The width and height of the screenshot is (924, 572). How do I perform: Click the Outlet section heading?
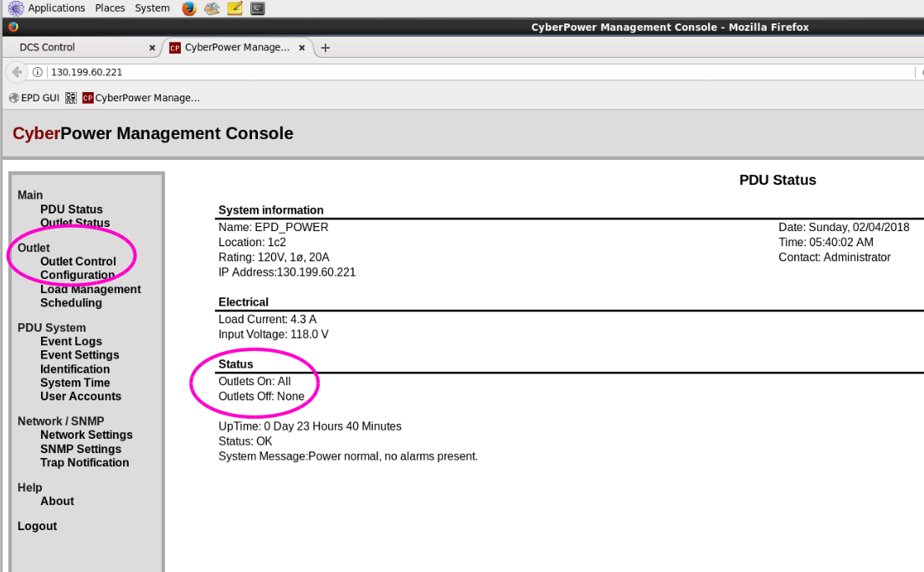click(x=33, y=248)
